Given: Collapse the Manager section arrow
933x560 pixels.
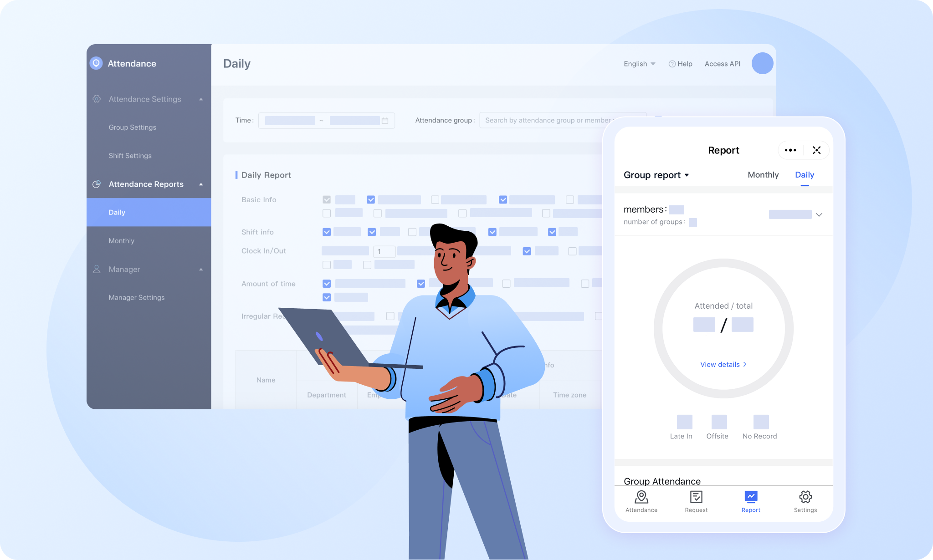Looking at the screenshot, I should pos(201,270).
